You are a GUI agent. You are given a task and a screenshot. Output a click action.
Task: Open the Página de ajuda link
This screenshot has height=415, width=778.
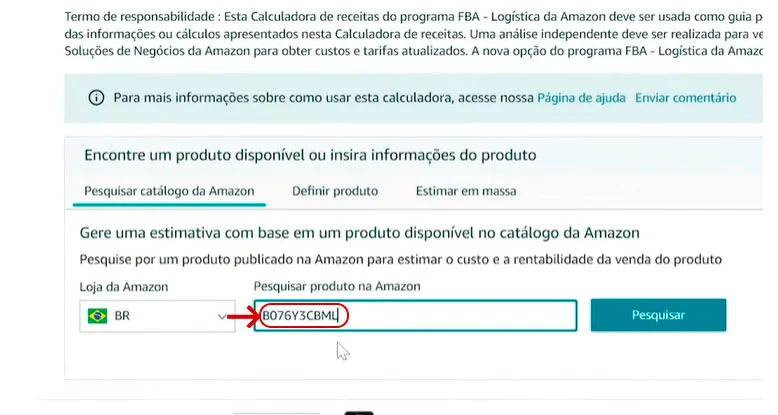581,98
